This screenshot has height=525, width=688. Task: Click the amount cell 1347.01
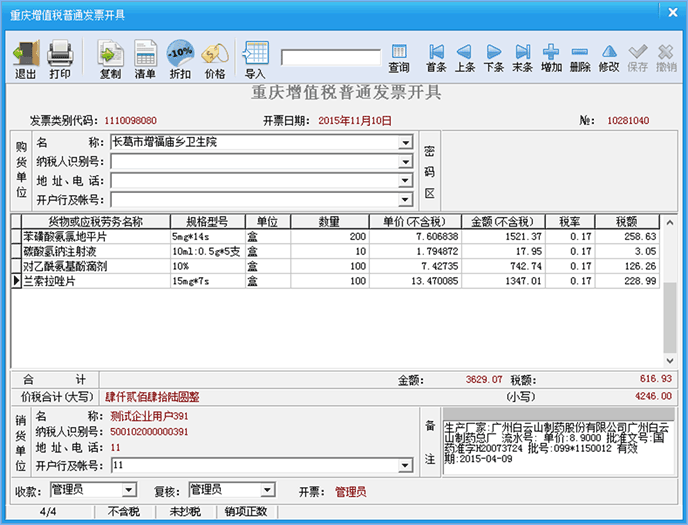pos(503,281)
